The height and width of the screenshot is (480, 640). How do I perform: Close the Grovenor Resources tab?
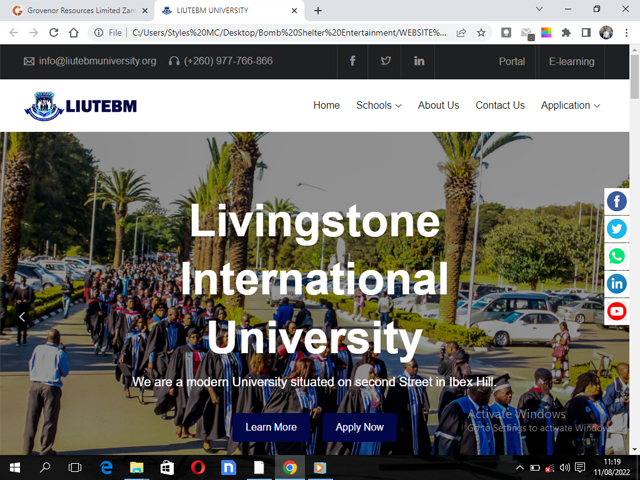point(145,11)
